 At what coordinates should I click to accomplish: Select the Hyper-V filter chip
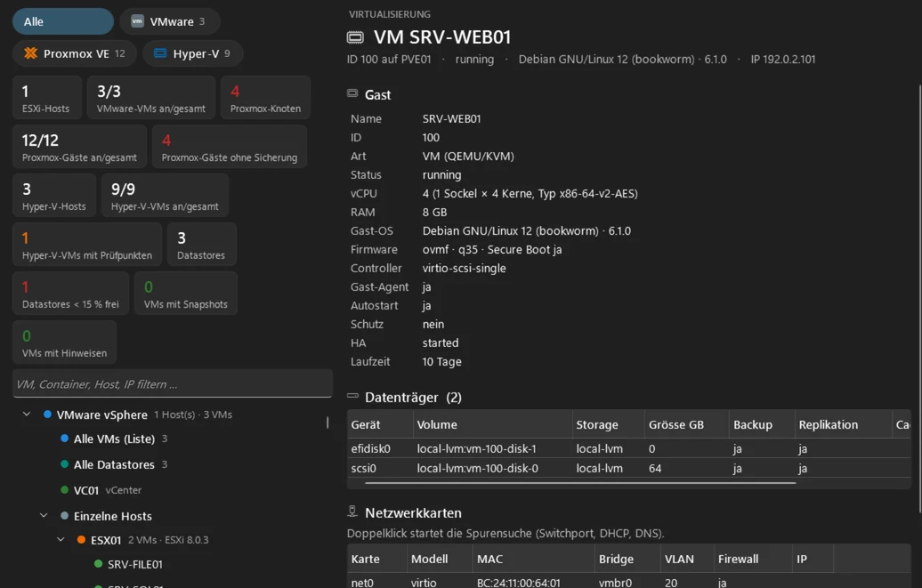(192, 53)
